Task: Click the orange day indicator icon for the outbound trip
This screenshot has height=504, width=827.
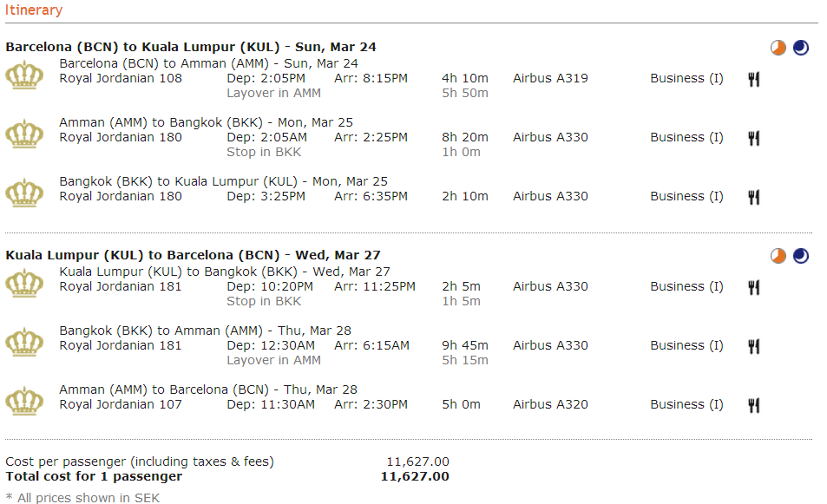Action: (778, 48)
